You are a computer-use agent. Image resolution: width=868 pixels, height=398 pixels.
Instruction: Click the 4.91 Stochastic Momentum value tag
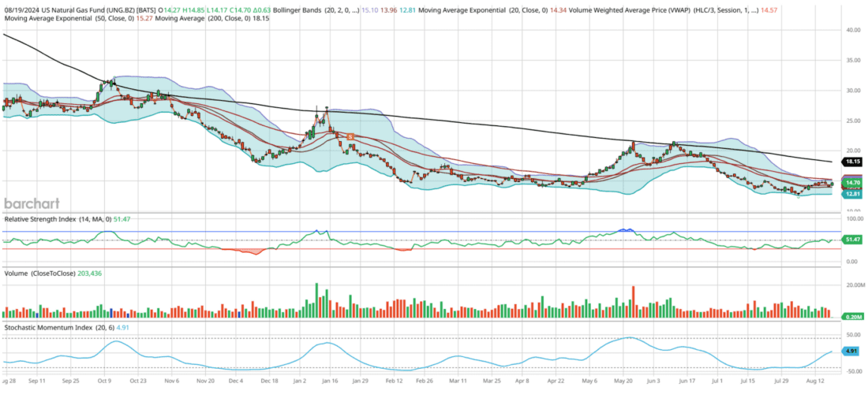point(850,351)
